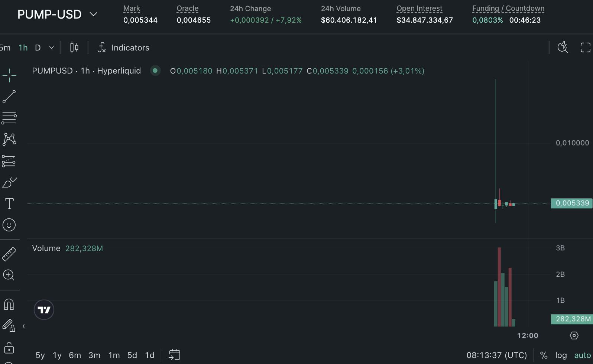Expand the PUMP-USD market selector

94,14
